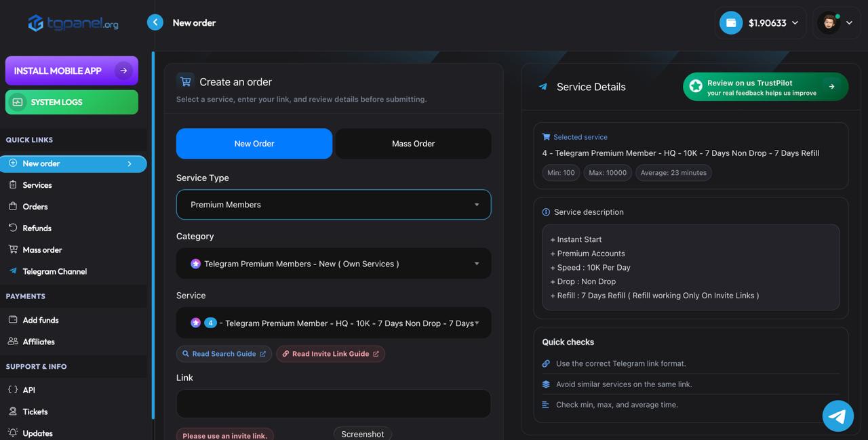
Task: Click the plus icon beside New order
Action: [x=13, y=163]
